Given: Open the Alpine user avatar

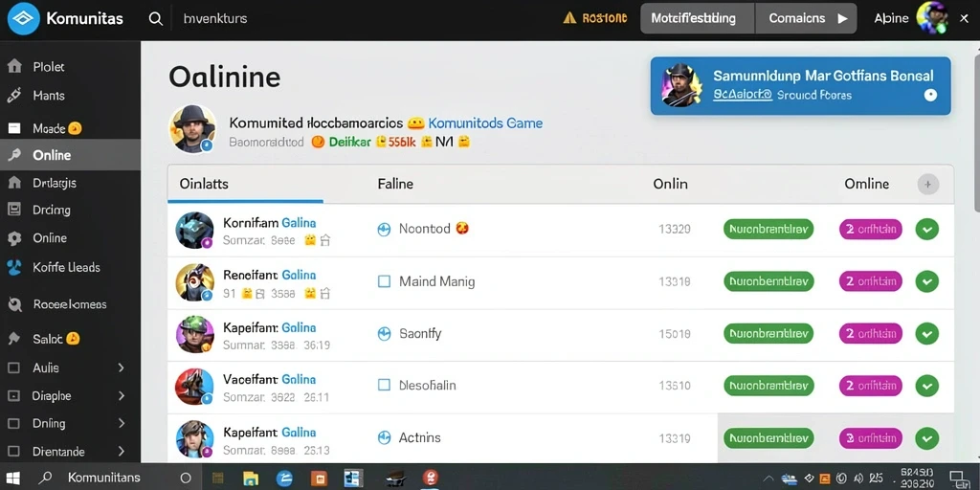Looking at the screenshot, I should [x=932, y=18].
